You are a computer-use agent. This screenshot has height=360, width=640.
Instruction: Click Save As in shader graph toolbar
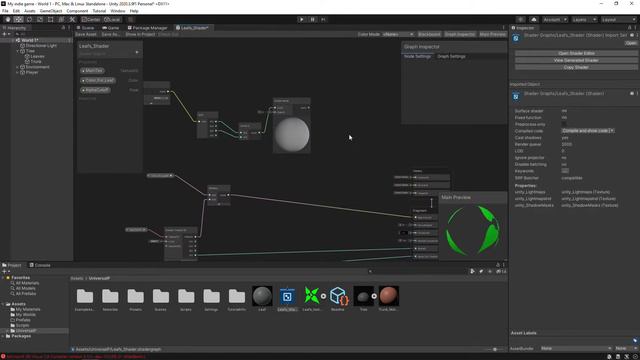pyautogui.click(x=110, y=34)
